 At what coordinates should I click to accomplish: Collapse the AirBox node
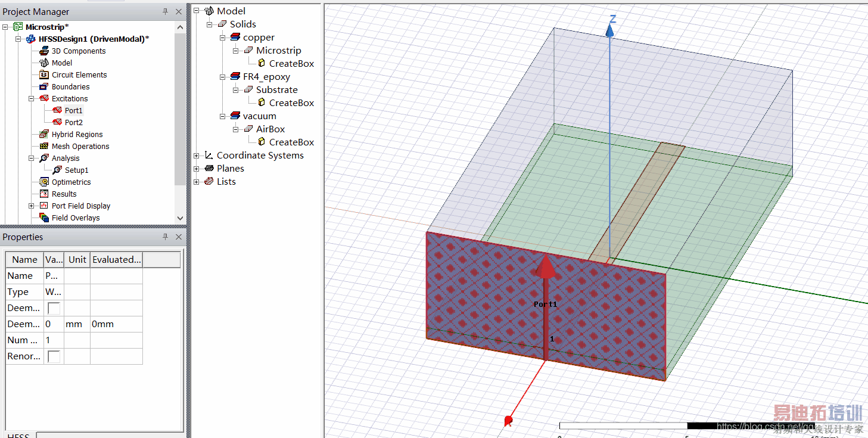click(x=236, y=129)
